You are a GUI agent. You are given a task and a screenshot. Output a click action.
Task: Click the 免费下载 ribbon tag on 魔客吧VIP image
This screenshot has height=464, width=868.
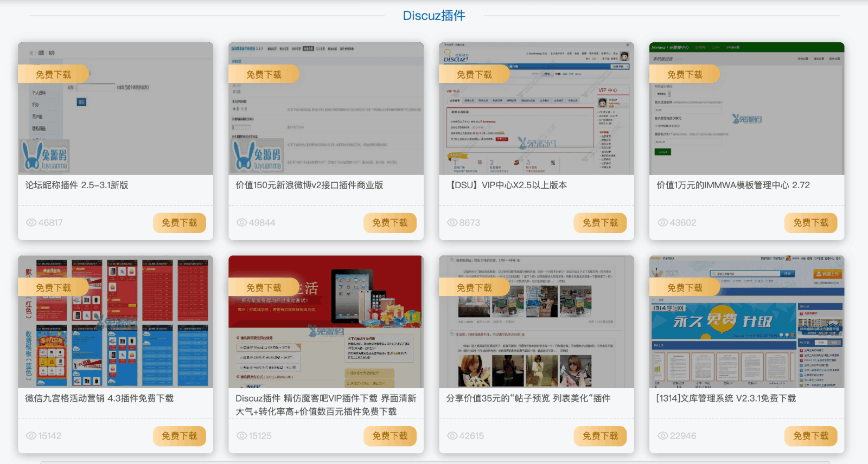tap(264, 287)
